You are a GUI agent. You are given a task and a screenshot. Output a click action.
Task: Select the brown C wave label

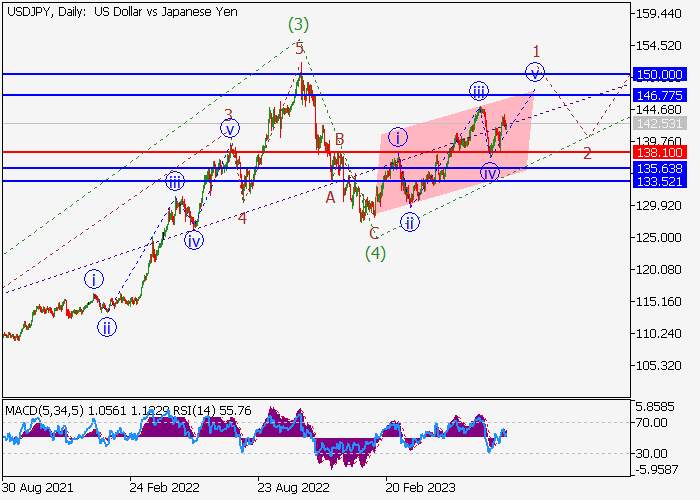pos(374,233)
